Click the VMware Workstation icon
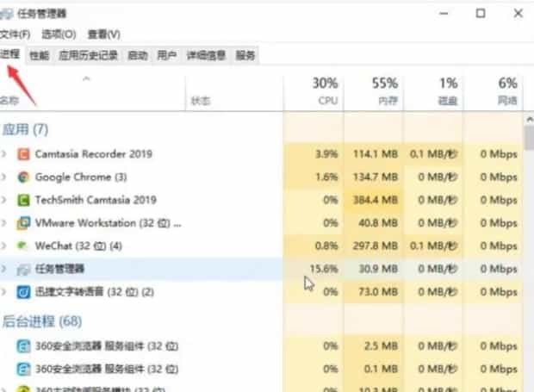Image resolution: width=534 pixels, height=392 pixels. tap(23, 223)
